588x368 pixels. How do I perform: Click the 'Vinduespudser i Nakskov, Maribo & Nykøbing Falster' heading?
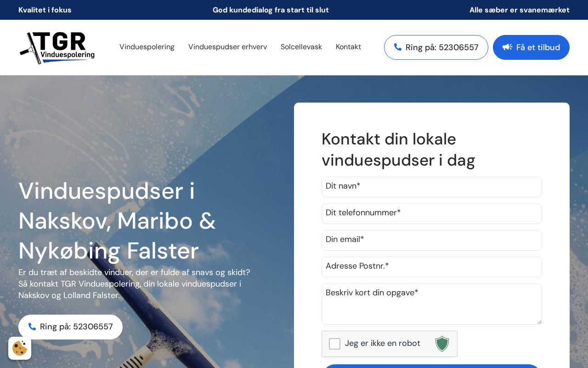pos(117,221)
